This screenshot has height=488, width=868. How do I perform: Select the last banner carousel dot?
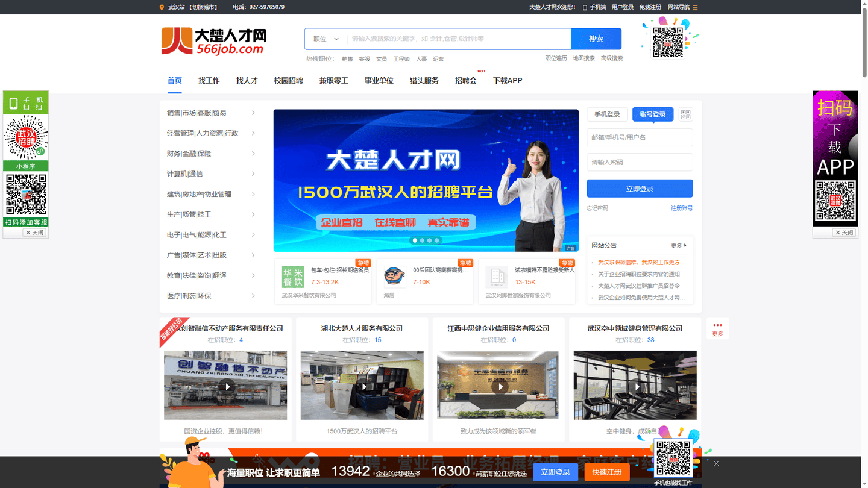coord(437,240)
